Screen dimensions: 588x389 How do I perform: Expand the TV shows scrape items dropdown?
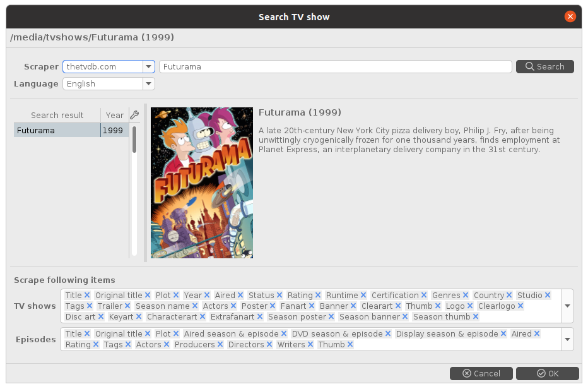(567, 306)
